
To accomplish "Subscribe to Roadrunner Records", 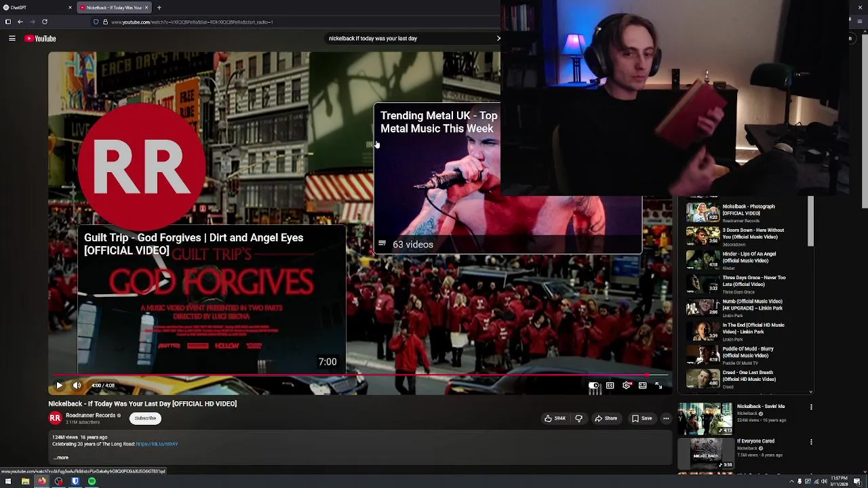I will [145, 418].
